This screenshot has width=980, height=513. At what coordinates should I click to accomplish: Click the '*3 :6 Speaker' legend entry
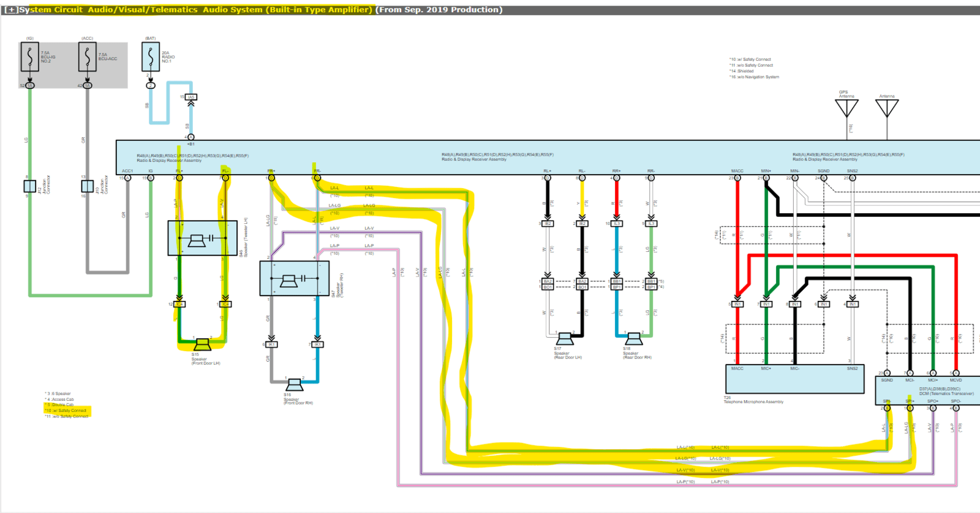coord(58,393)
